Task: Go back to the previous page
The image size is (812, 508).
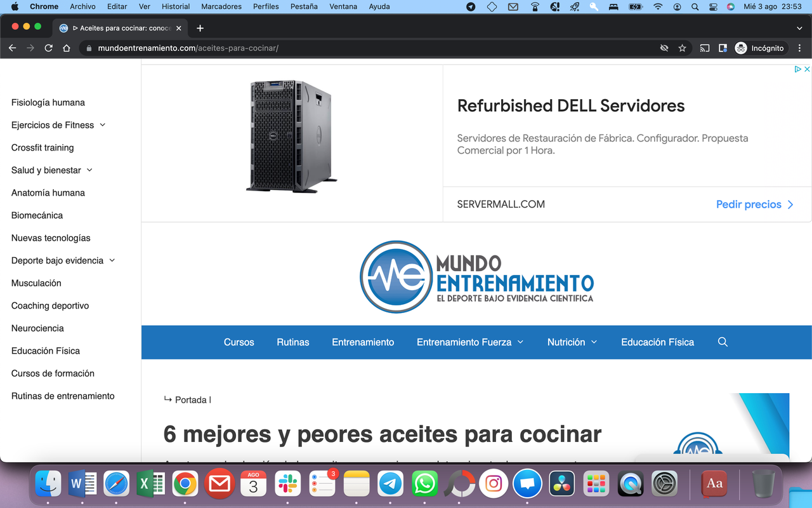Action: pos(12,48)
